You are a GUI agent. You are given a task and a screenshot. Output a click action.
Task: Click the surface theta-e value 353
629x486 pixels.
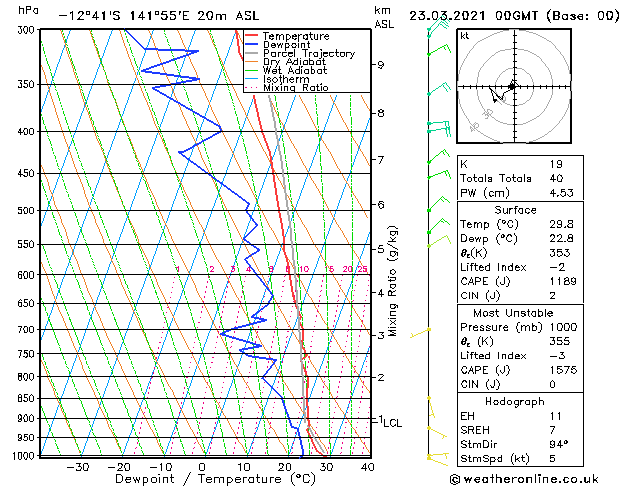(560, 253)
